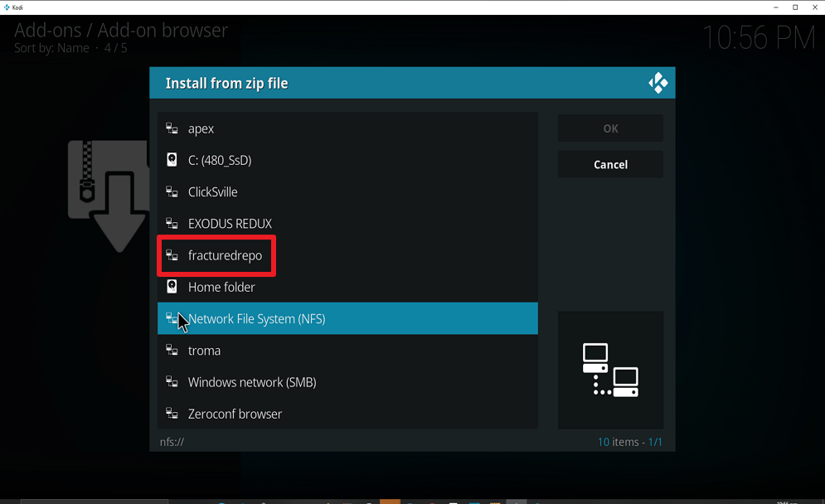Click the network icon beside Zeroconf browser

(172, 414)
